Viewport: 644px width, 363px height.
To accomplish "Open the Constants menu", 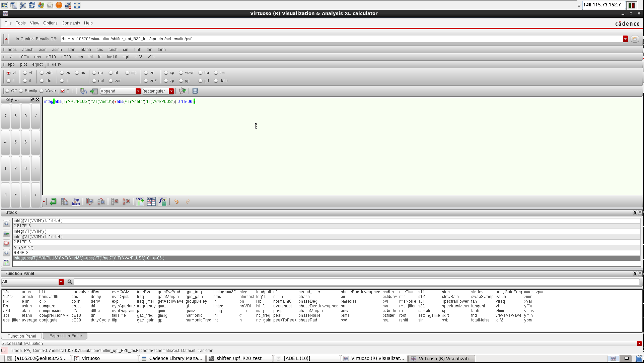I will [71, 23].
